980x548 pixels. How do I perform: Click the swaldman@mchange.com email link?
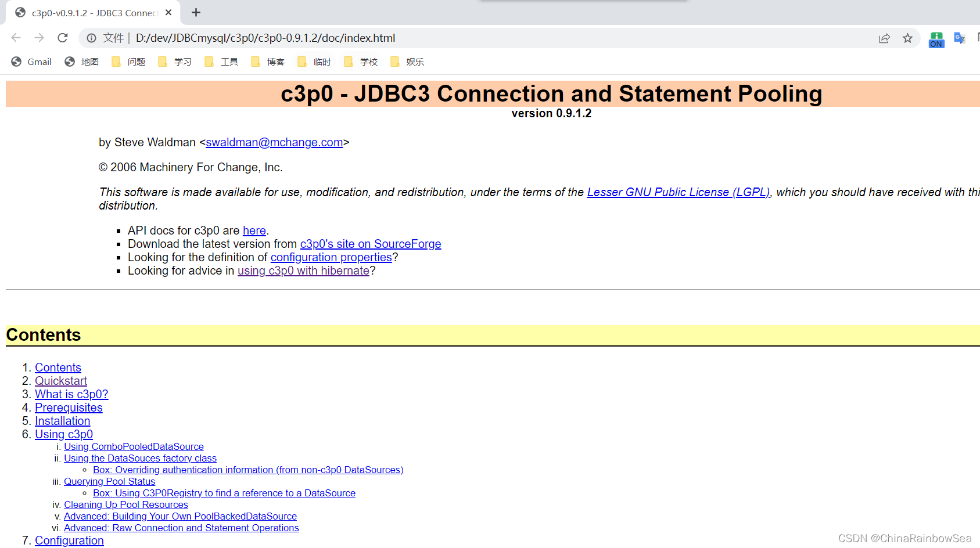coord(274,142)
